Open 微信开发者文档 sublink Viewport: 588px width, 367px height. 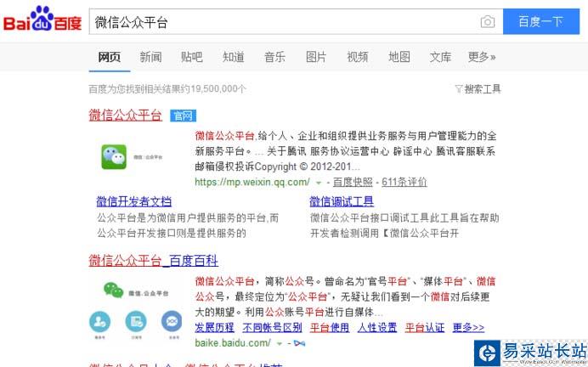134,201
